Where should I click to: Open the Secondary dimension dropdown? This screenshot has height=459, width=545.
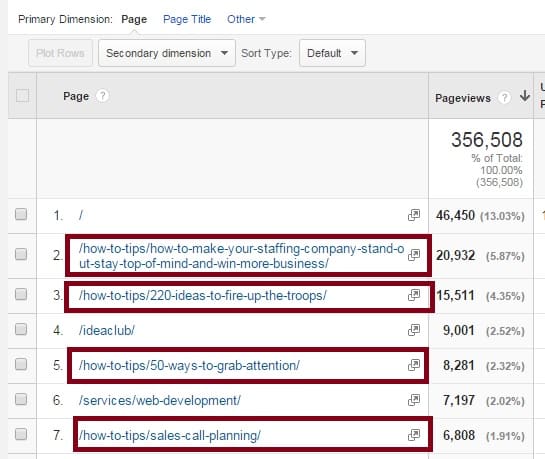(167, 53)
